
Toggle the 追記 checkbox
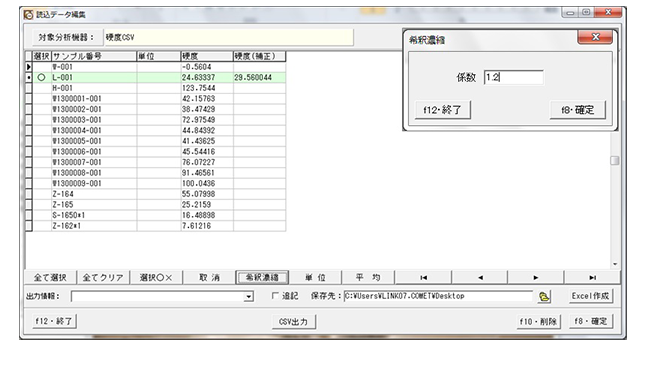[x=275, y=296]
